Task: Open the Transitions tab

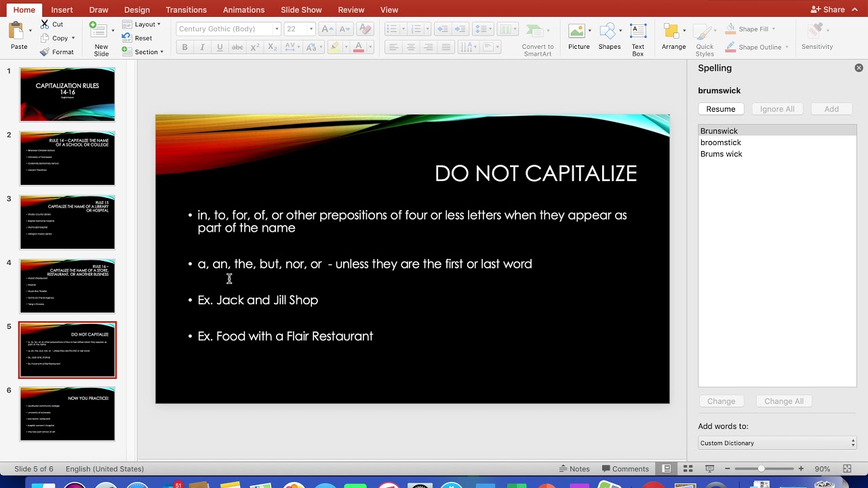Action: coord(186,10)
